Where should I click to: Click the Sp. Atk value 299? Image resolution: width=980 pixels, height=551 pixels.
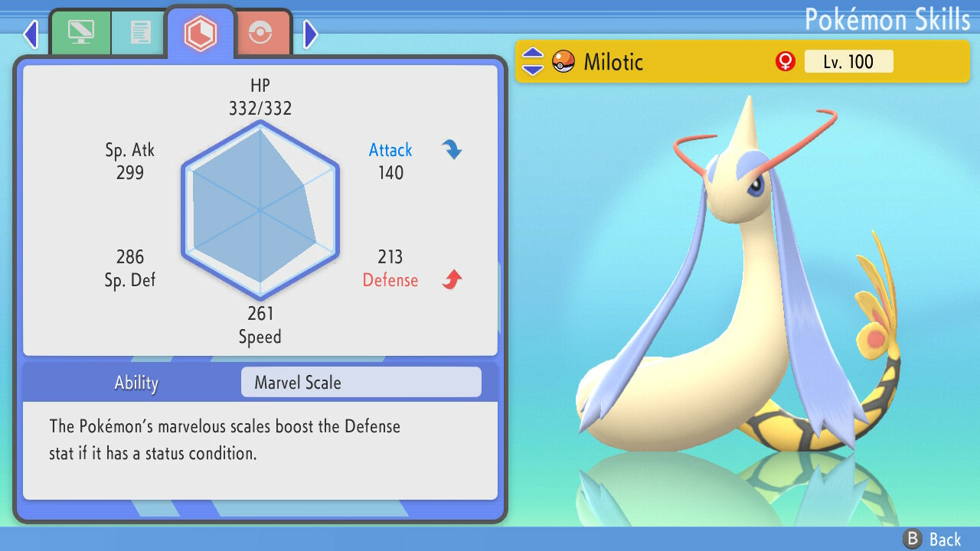click(x=130, y=173)
